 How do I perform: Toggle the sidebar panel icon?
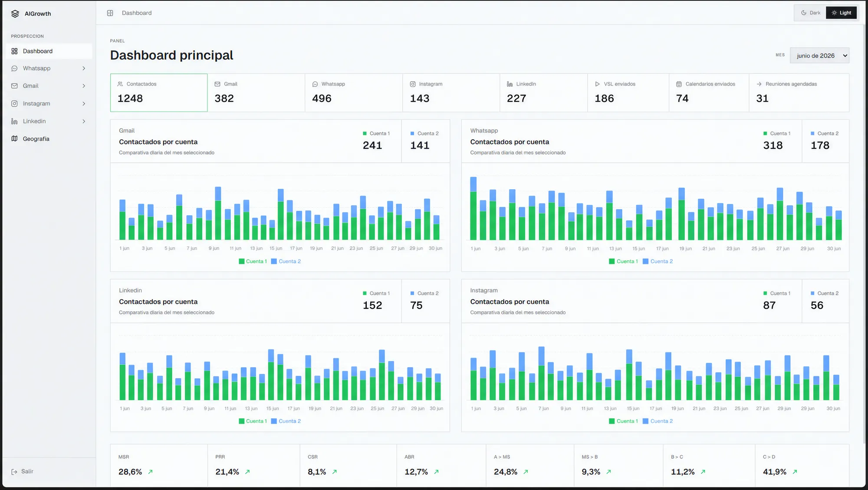(110, 13)
